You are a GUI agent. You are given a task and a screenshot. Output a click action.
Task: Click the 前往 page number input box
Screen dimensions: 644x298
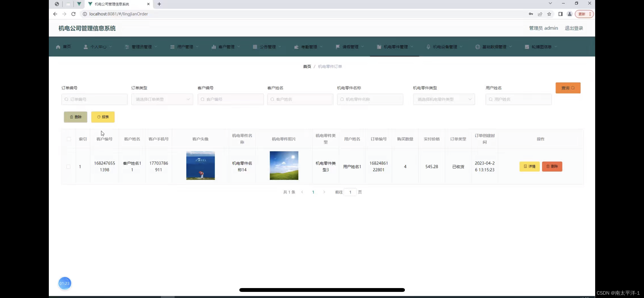350,192
